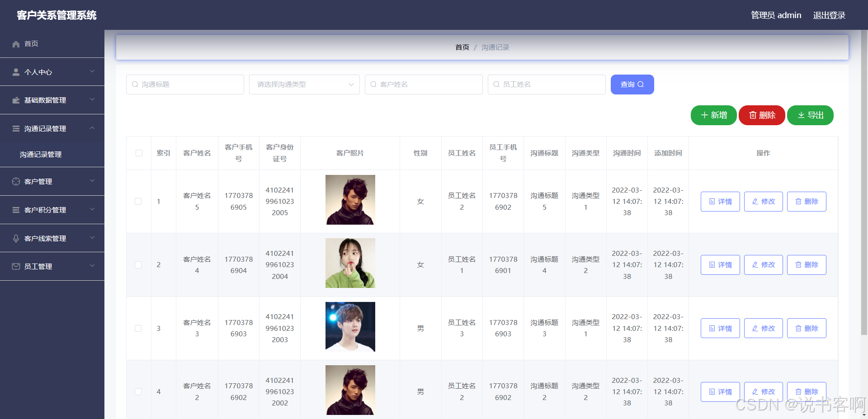The width and height of the screenshot is (868, 419).
Task: Toggle the select-all checkbox in table header
Action: (139, 153)
